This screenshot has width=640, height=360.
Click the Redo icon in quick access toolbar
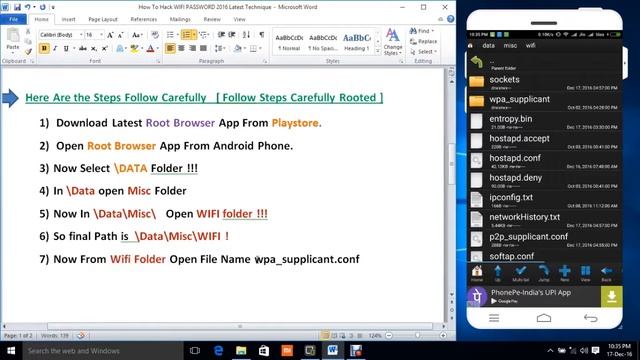[x=42, y=7]
